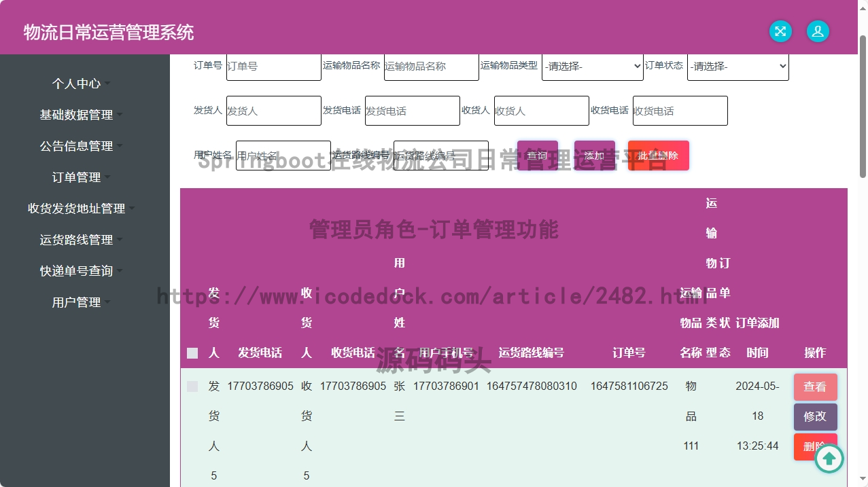The height and width of the screenshot is (487, 868).
Task: Open the user profile icon in header
Action: click(818, 31)
